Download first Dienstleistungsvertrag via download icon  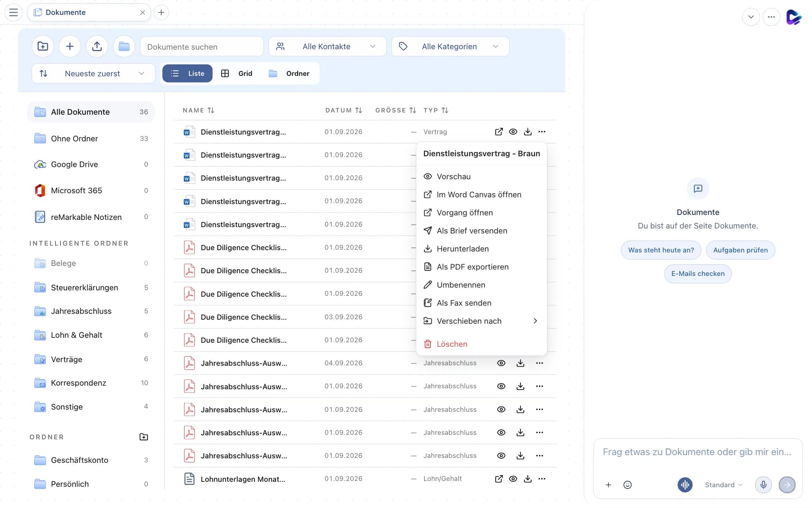pyautogui.click(x=528, y=132)
